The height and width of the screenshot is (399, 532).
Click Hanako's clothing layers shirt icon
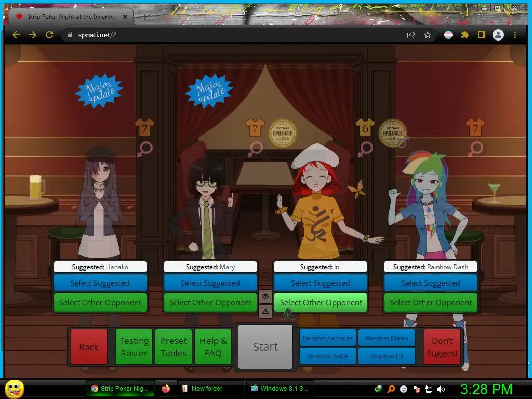point(144,128)
